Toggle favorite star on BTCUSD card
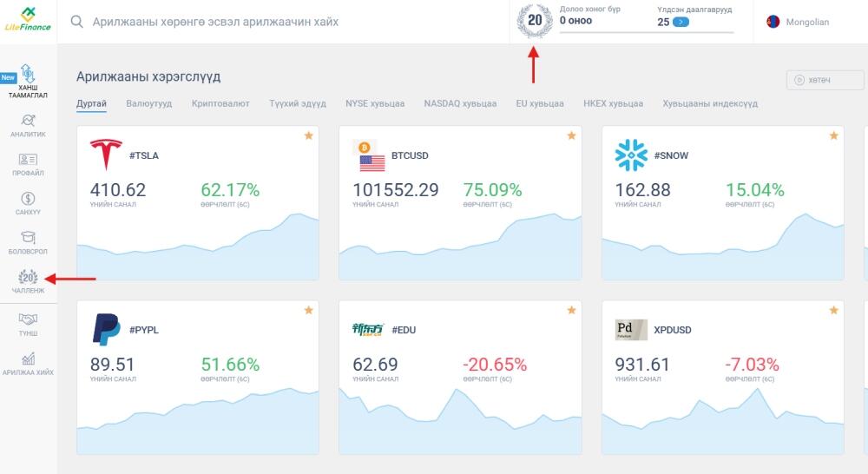868x474 pixels. (x=571, y=135)
